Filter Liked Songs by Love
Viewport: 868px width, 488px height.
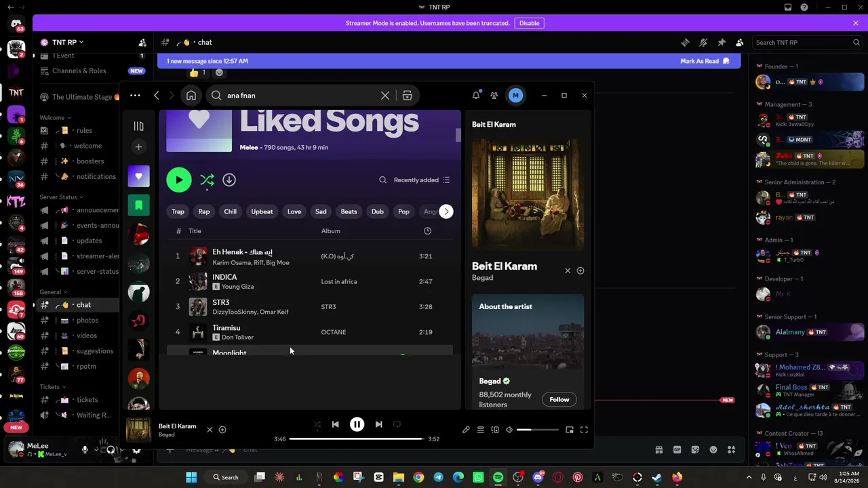[294, 211]
